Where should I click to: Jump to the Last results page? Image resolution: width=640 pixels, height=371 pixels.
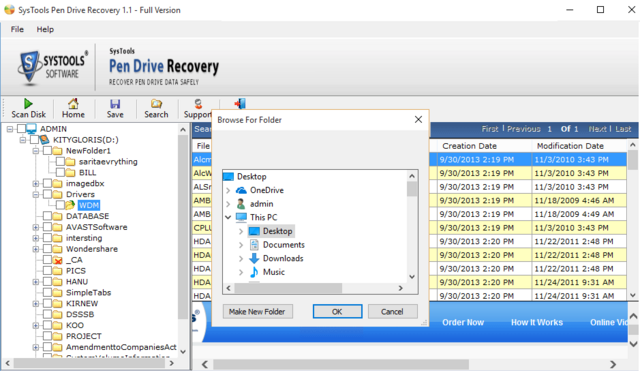click(623, 129)
